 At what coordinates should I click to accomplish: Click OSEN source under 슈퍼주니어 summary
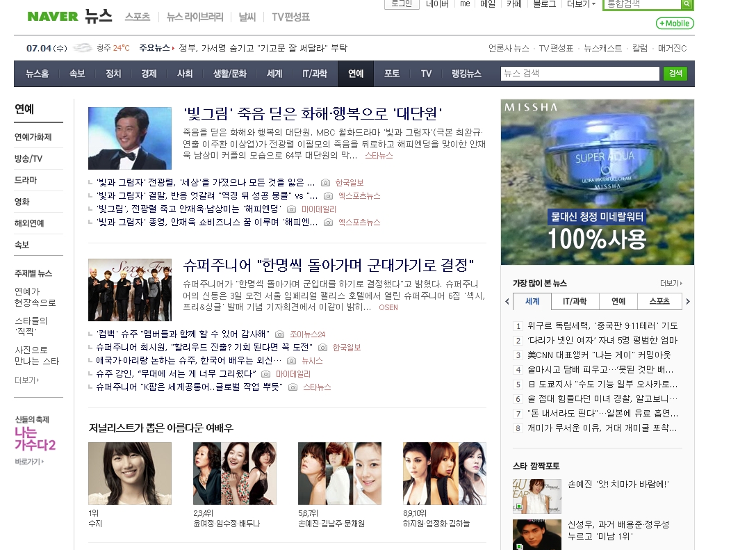388,307
